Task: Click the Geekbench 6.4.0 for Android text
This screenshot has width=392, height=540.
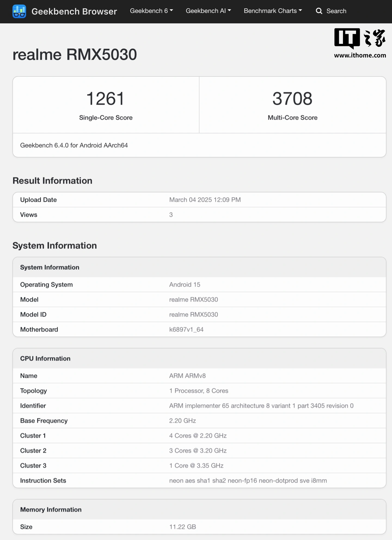Action: 74,145
